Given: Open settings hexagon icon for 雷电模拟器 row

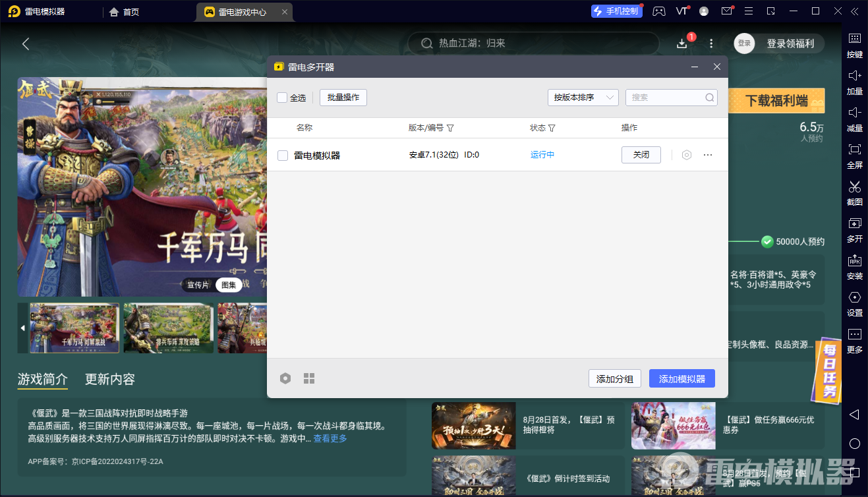Looking at the screenshot, I should click(x=686, y=155).
